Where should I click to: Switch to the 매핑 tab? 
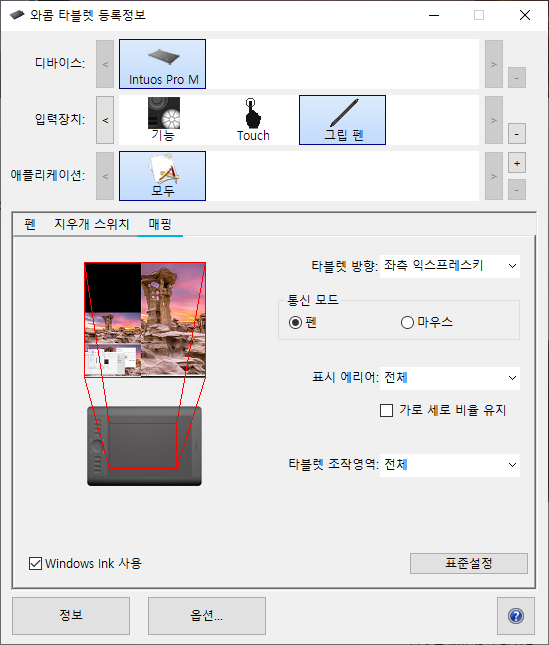(x=160, y=224)
